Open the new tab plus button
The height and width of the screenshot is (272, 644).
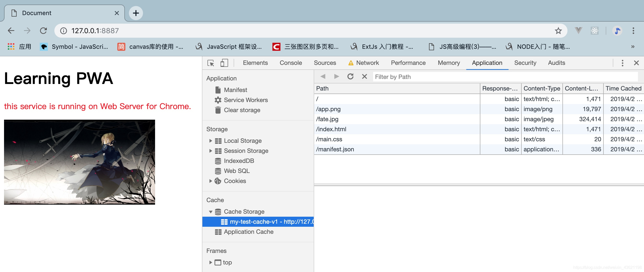(136, 13)
